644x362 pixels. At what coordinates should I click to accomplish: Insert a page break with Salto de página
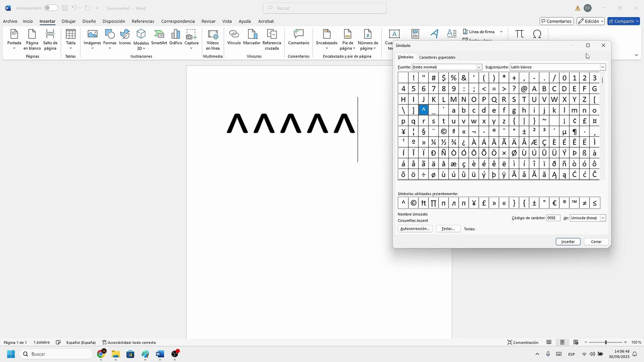pyautogui.click(x=50, y=39)
